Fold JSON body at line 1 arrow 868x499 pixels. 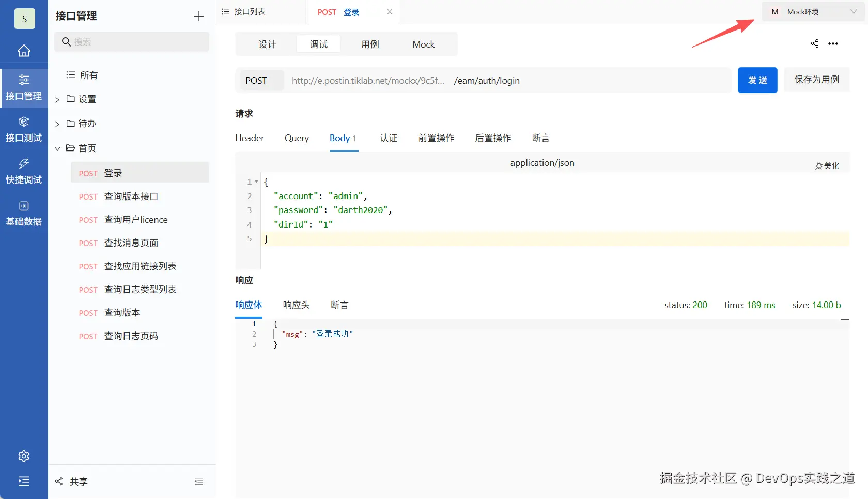click(257, 182)
